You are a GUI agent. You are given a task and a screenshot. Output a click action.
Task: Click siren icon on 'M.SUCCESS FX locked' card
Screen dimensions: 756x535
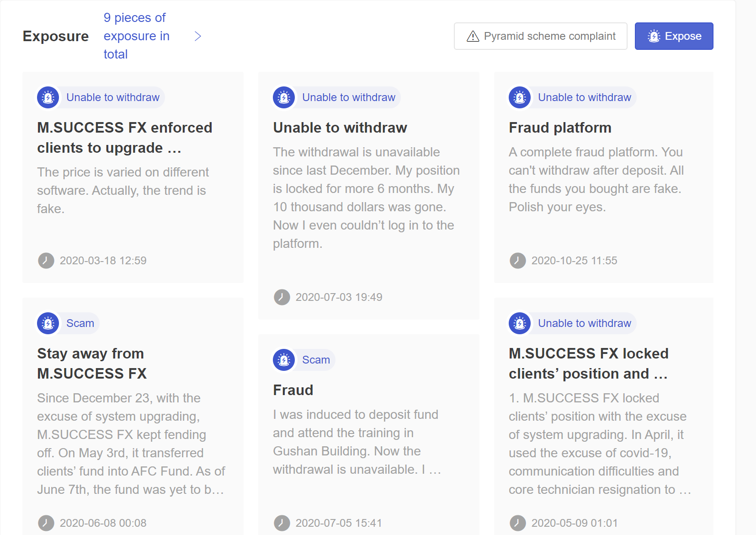pos(520,323)
